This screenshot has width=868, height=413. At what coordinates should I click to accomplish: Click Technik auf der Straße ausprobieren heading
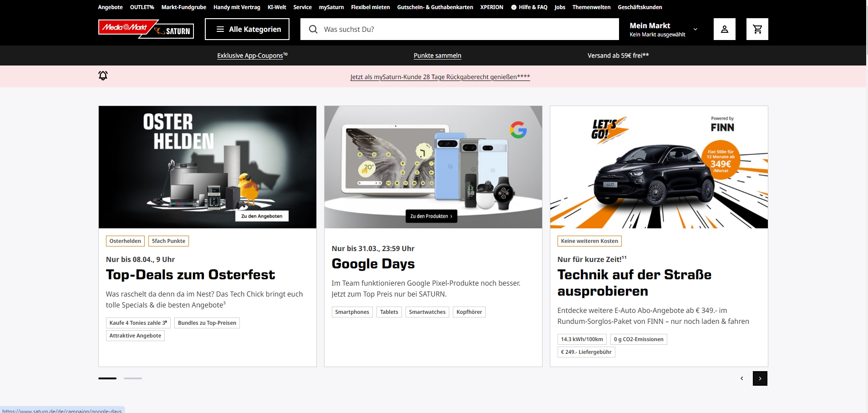pos(635,283)
